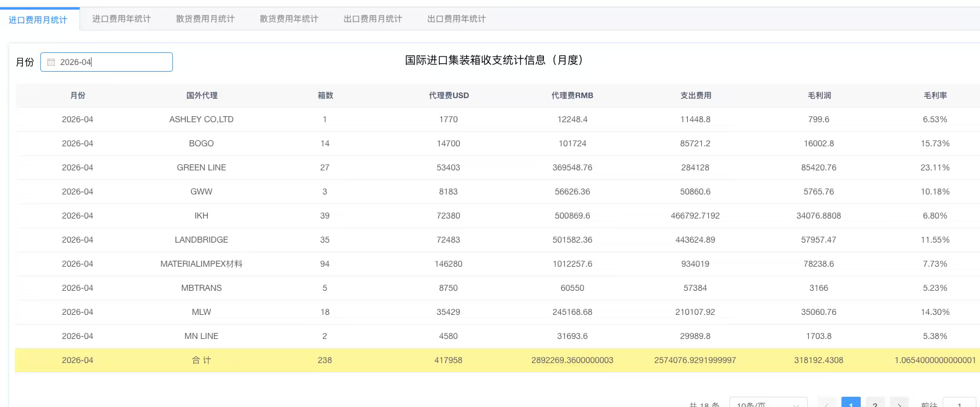Select the MN LINE agent cell
The height and width of the screenshot is (407, 980).
[201, 336]
